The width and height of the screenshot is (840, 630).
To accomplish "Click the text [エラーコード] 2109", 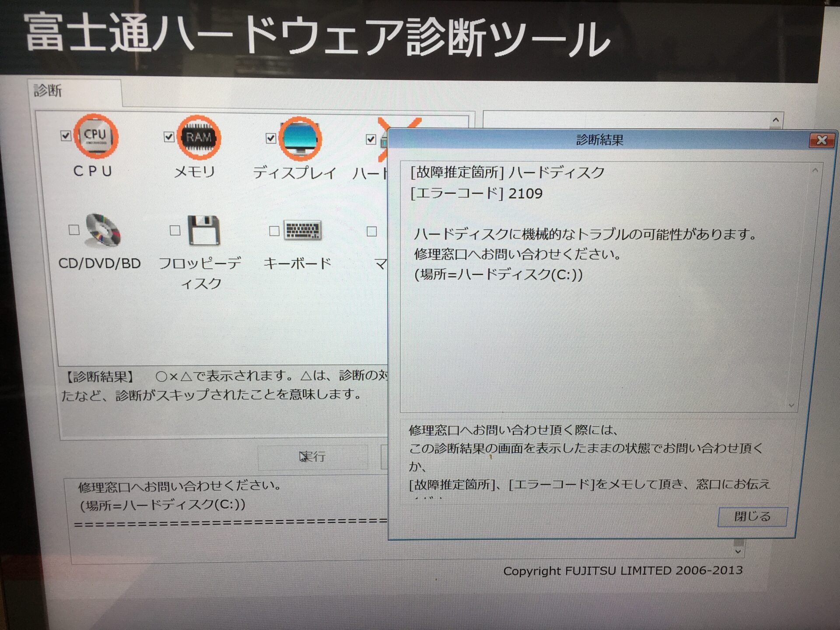I will (477, 193).
